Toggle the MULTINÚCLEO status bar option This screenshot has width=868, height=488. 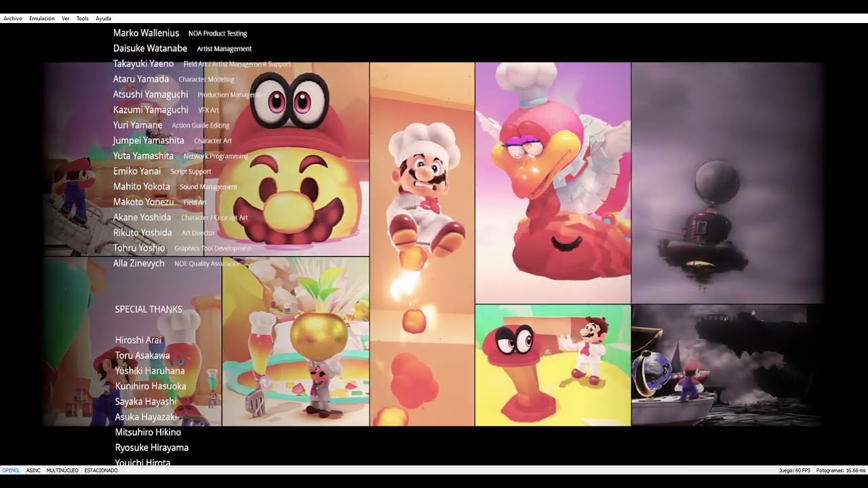tap(62, 470)
